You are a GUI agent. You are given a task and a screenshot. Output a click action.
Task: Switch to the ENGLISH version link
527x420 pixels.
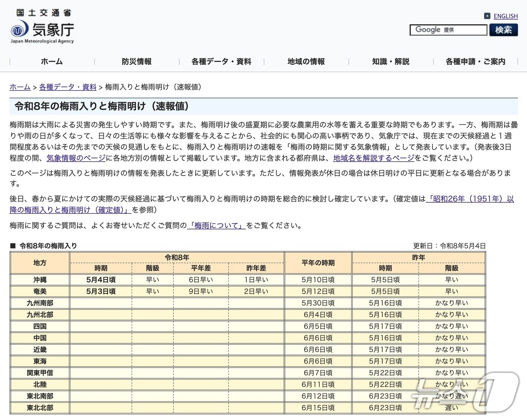click(506, 16)
